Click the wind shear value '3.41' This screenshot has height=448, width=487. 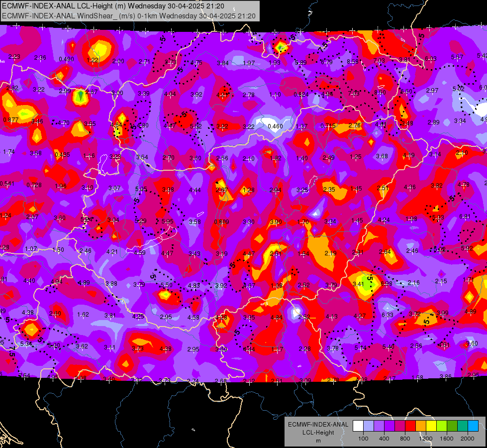click(x=358, y=284)
